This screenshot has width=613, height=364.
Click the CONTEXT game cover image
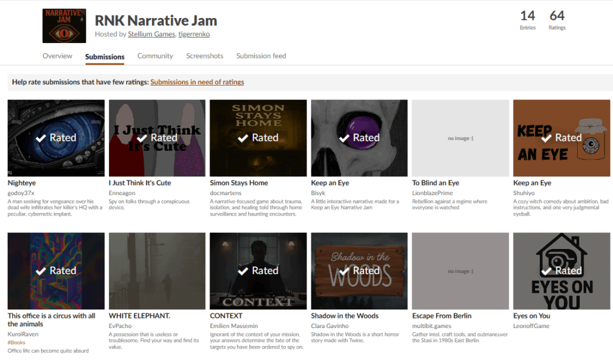tap(258, 271)
